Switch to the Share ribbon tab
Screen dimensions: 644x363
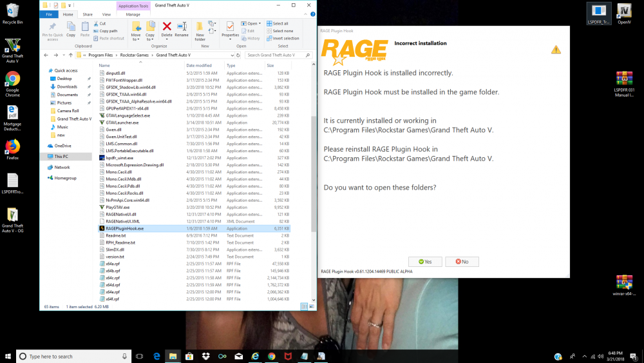(x=88, y=14)
